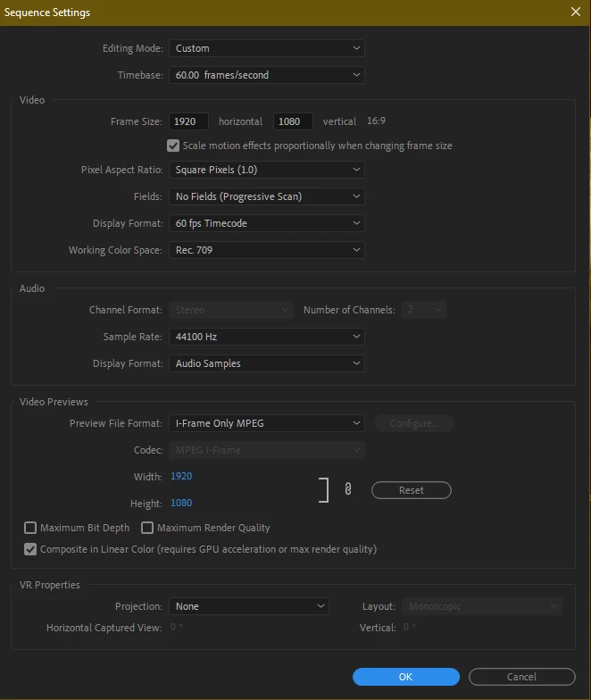Uncheck Scale motion effects proportionally checkbox

click(173, 146)
